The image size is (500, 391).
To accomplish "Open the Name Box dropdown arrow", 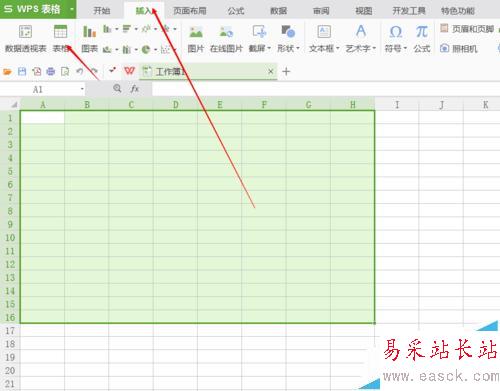I will 82,89.
